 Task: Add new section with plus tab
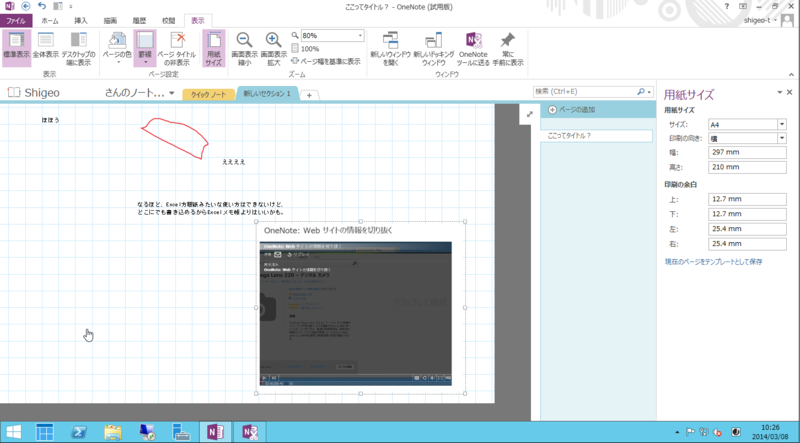point(309,95)
